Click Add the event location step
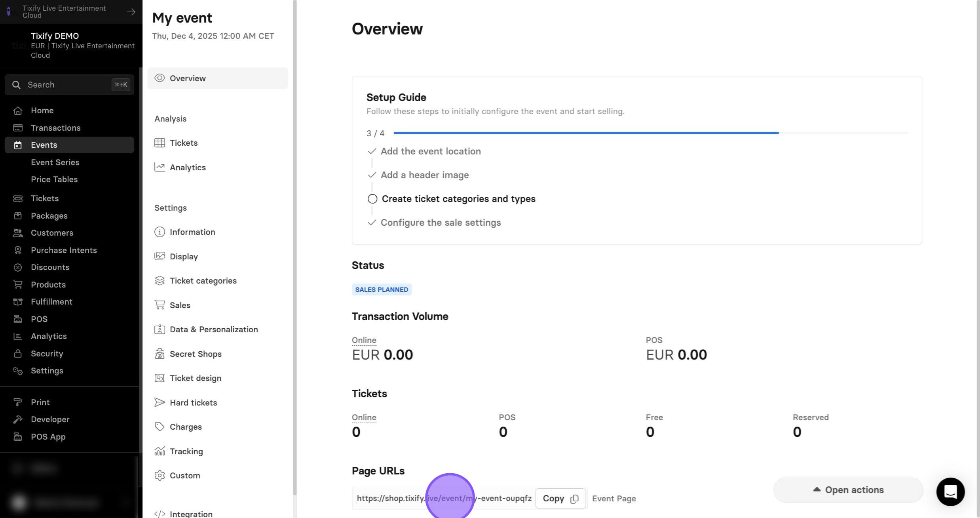 [x=431, y=151]
